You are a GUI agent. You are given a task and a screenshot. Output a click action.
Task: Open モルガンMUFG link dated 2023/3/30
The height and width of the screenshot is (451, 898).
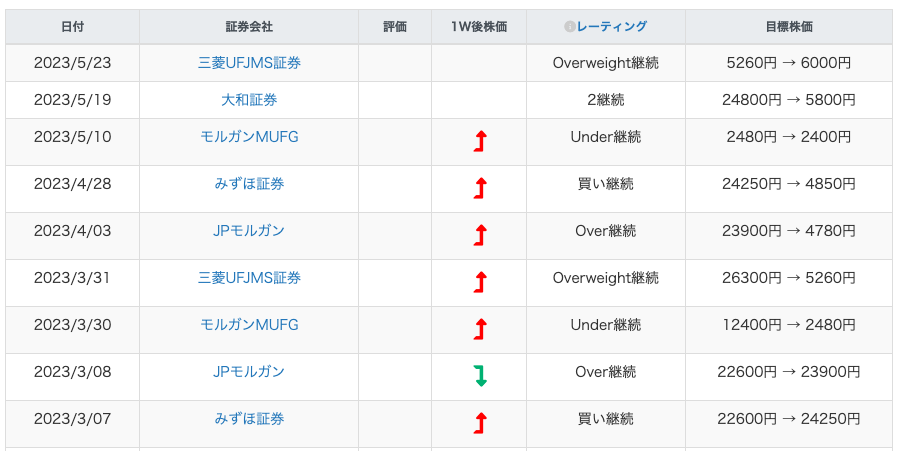tap(249, 325)
